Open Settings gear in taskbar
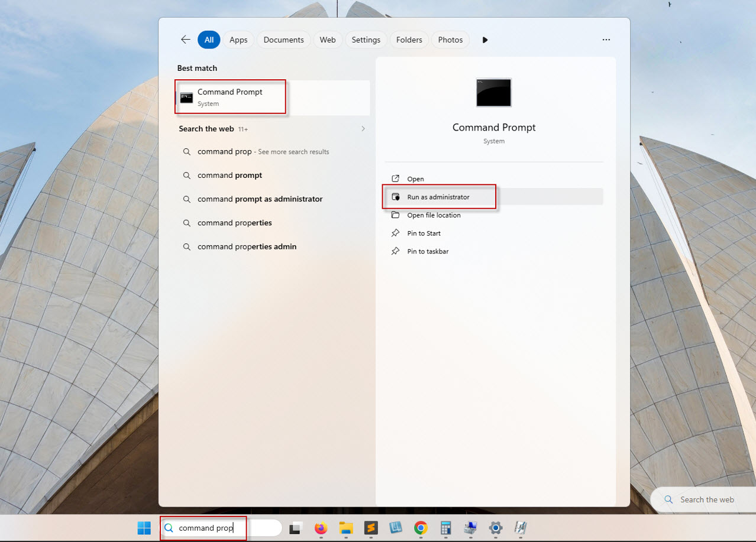This screenshot has height=542, width=756. [x=496, y=528]
